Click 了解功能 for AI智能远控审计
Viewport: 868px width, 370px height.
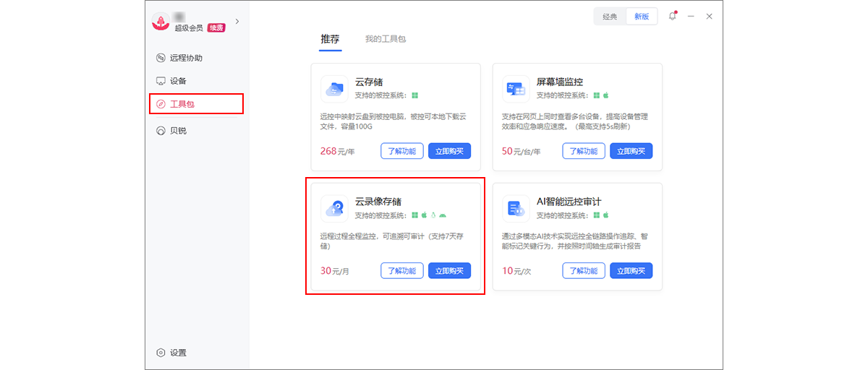click(x=584, y=271)
